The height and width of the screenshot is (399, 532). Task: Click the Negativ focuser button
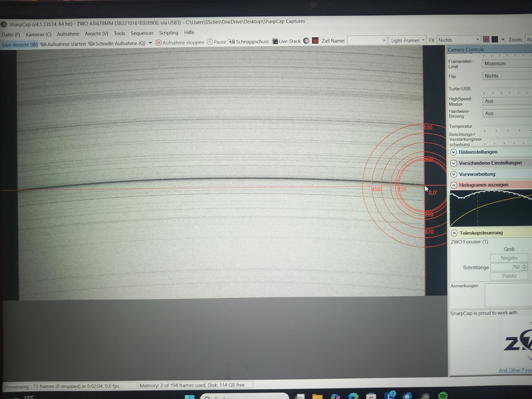[x=509, y=258]
